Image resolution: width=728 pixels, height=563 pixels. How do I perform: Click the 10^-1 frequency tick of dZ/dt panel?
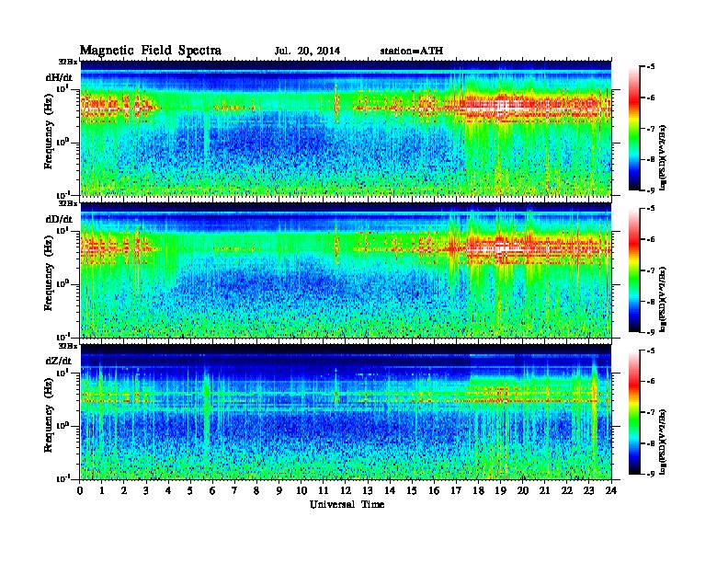coord(63,478)
